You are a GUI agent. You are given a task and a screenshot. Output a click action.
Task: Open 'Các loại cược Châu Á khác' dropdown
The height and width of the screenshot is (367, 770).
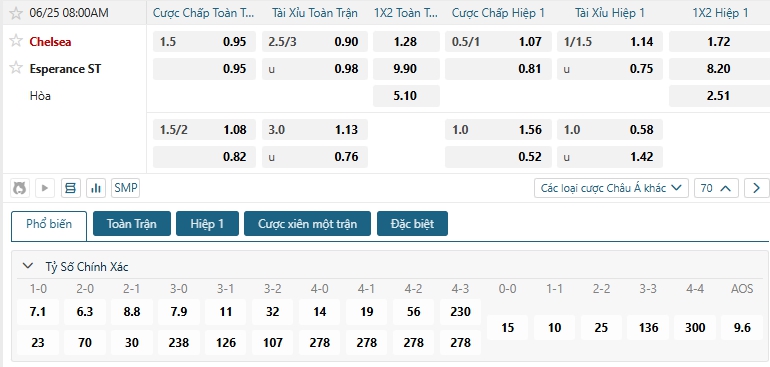(611, 188)
